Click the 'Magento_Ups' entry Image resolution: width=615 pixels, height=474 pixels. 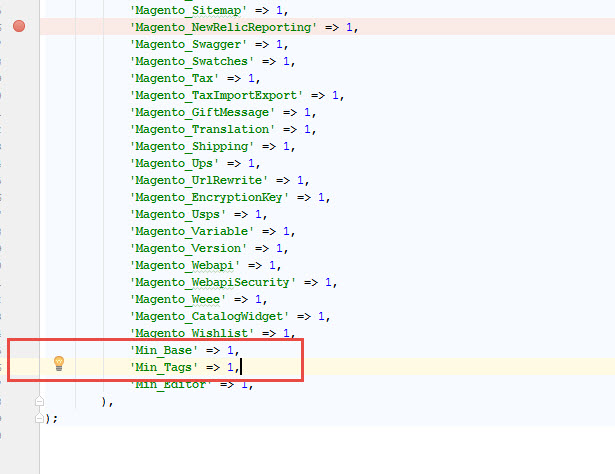(174, 163)
